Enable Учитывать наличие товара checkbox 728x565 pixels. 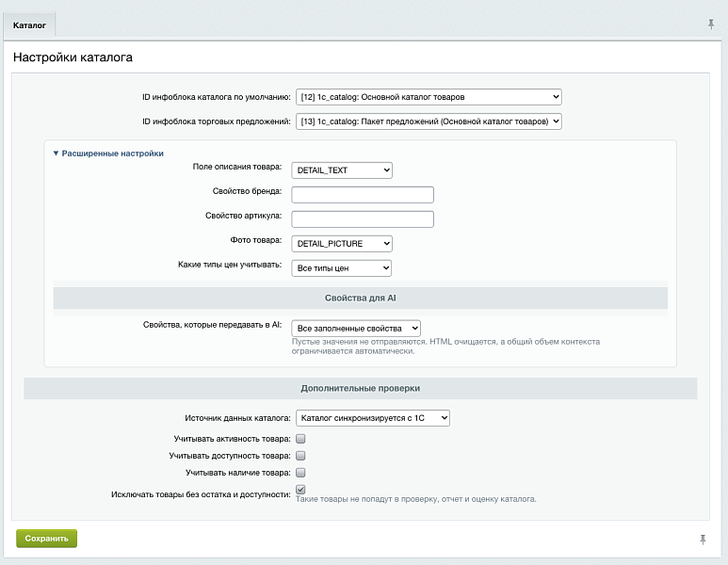tap(300, 473)
